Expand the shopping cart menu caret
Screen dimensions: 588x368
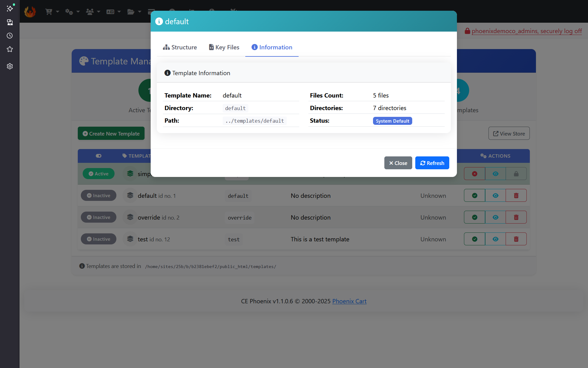(x=58, y=12)
